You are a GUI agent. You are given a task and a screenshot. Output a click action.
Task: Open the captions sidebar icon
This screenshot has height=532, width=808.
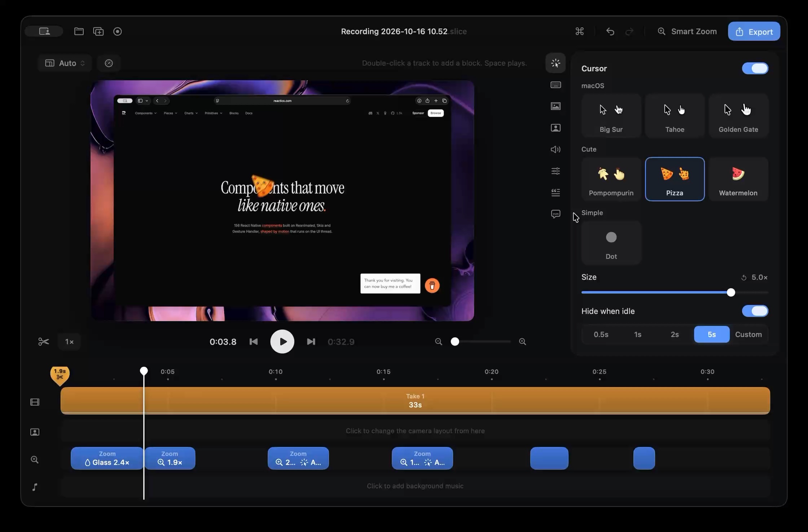[x=555, y=192]
